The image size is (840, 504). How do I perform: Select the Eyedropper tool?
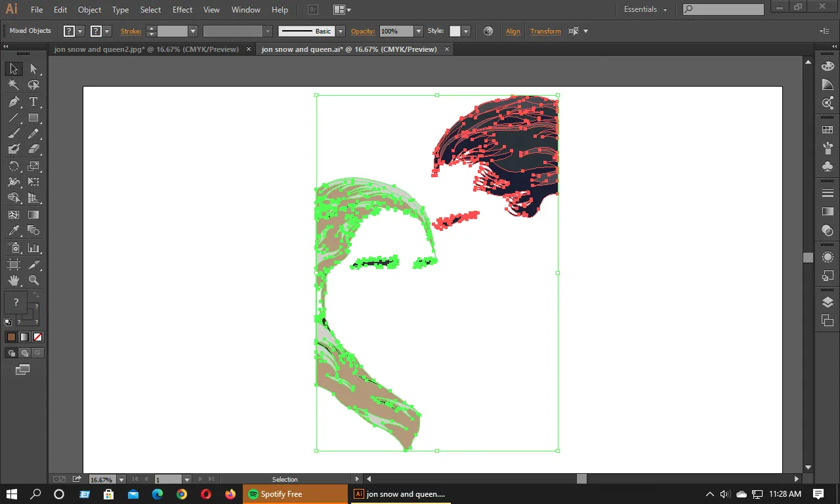pos(13,230)
